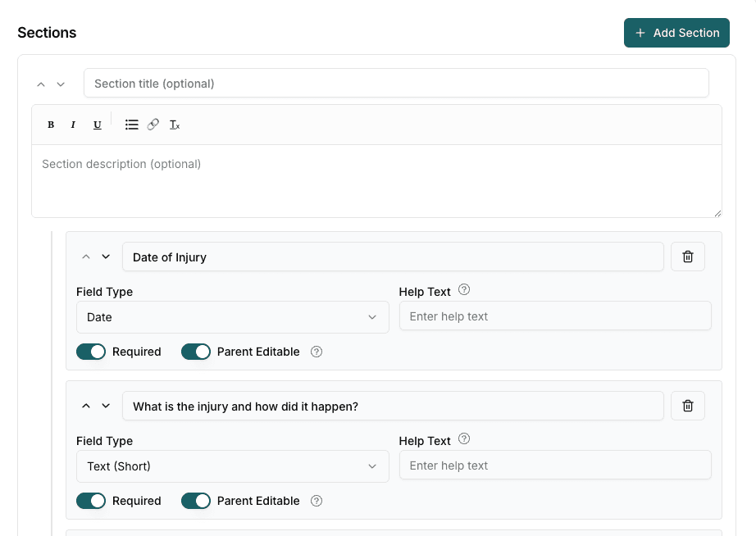Toggle Parent Editable on the Date of Injury field

195,351
